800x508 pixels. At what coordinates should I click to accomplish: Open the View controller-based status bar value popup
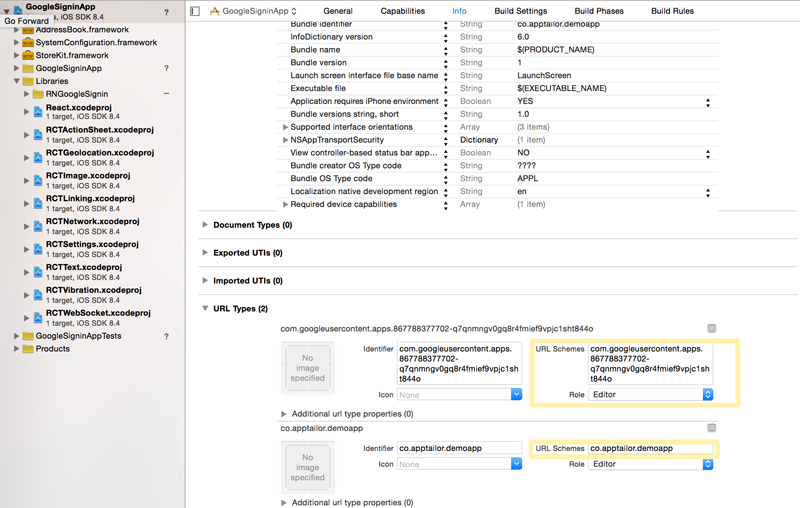(708, 154)
